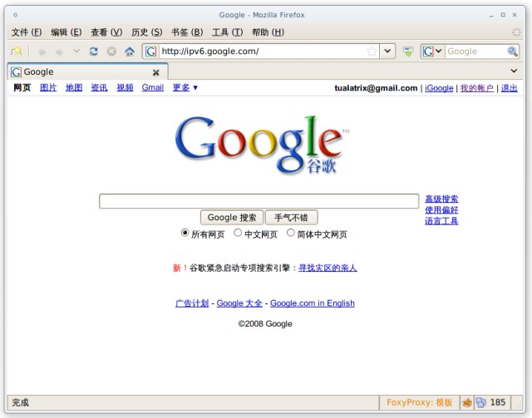Image resolution: width=532 pixels, height=418 pixels.
Task: Click the ©2008 Google text
Action: pos(265,323)
